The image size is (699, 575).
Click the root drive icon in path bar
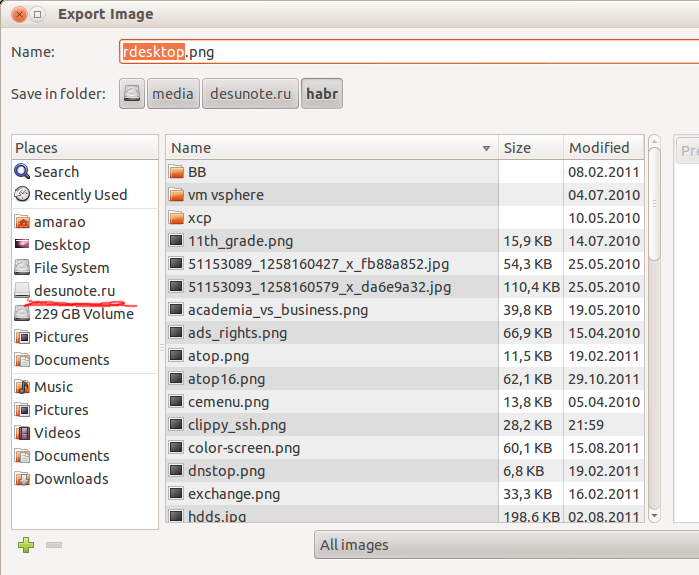point(132,94)
